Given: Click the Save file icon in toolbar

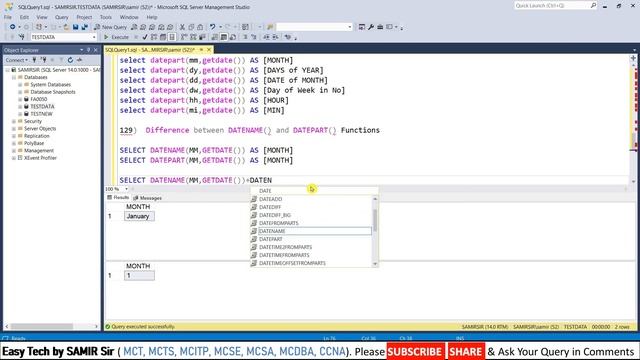Looking at the screenshot, I should [76, 27].
